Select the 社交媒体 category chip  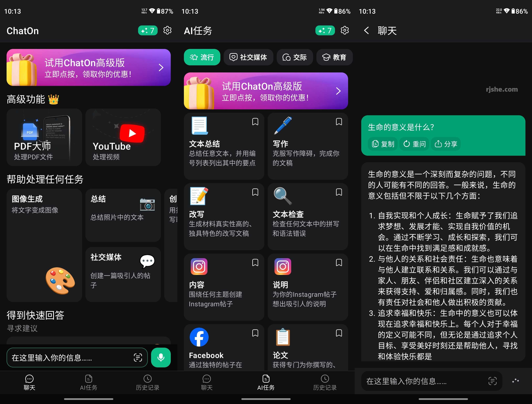[x=248, y=57]
